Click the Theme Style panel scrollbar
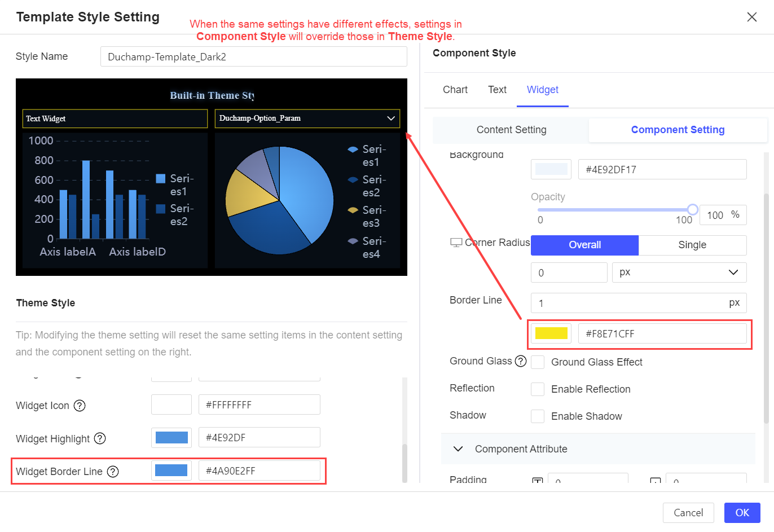The image size is (774, 532). (x=404, y=463)
